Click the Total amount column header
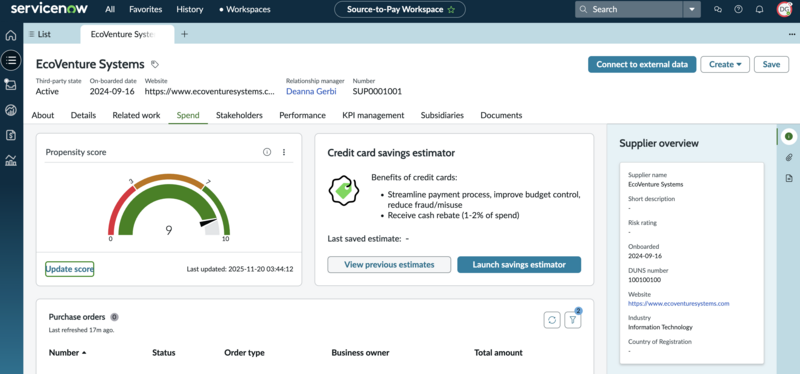 tap(498, 353)
